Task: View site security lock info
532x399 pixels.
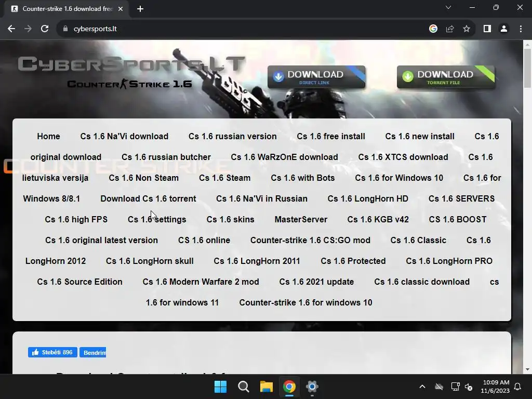Action: point(65,29)
